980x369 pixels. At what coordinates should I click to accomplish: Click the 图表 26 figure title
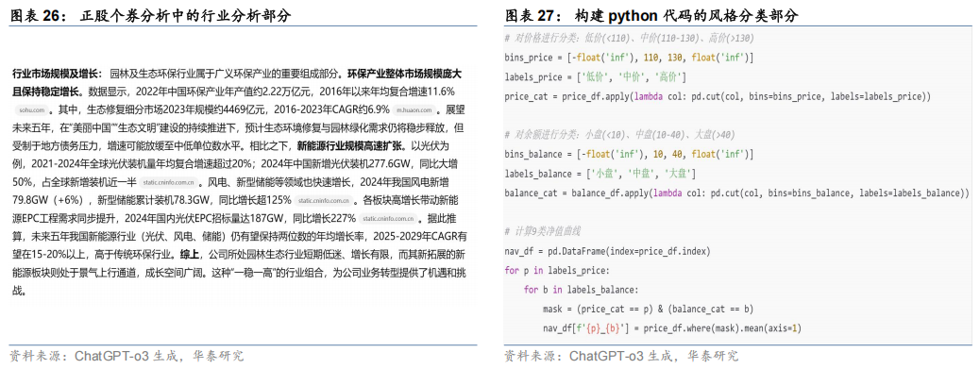click(151, 15)
